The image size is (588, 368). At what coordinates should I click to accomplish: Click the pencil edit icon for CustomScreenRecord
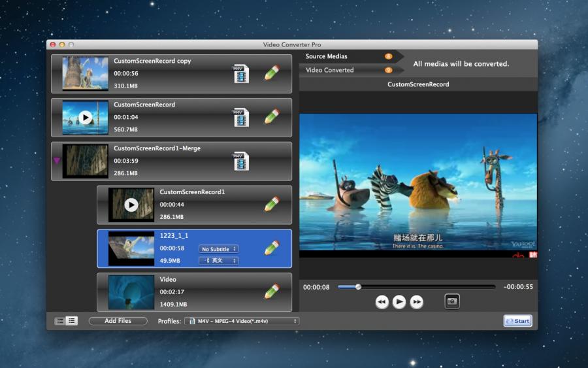[272, 116]
